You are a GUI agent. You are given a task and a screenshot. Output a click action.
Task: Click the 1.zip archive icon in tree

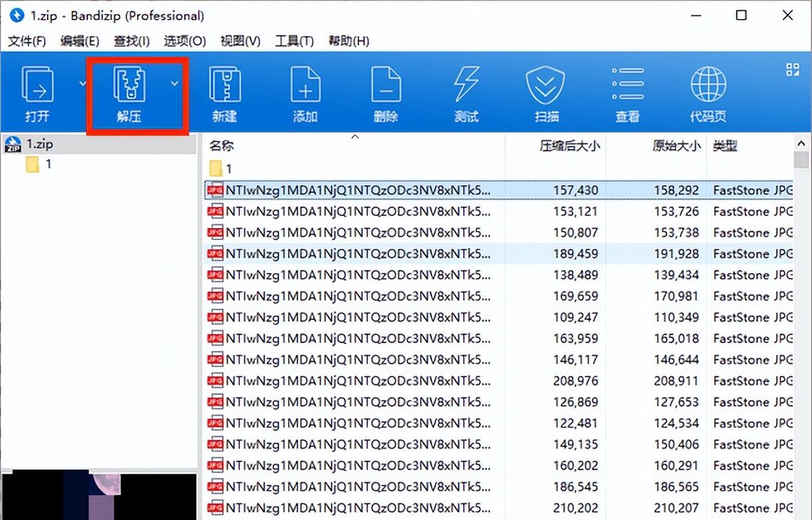[13, 145]
